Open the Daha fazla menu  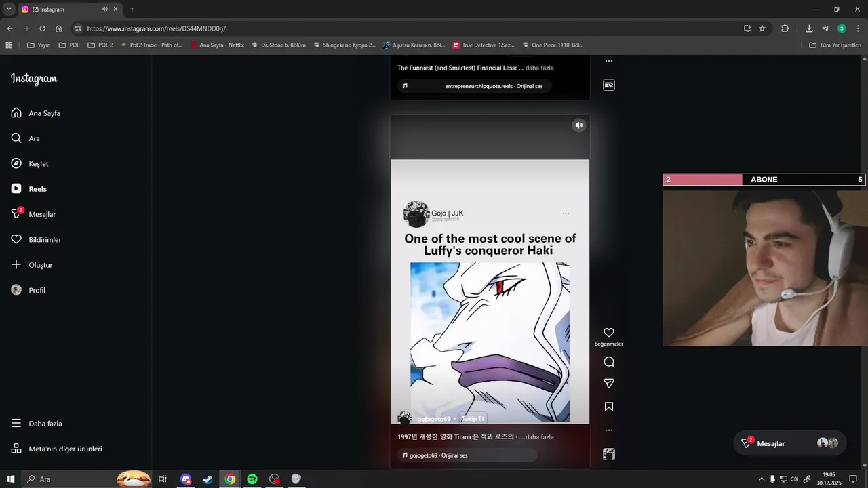(x=37, y=424)
